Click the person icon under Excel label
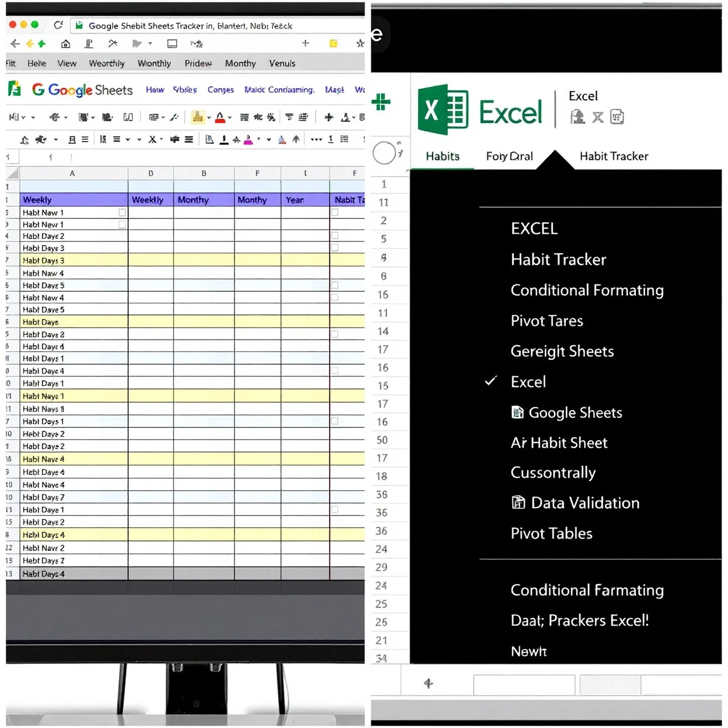Screen dimensions: 728x728 (578, 117)
